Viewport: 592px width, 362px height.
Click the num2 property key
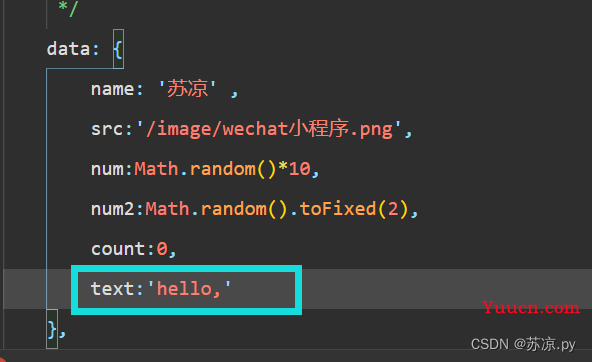coord(113,209)
